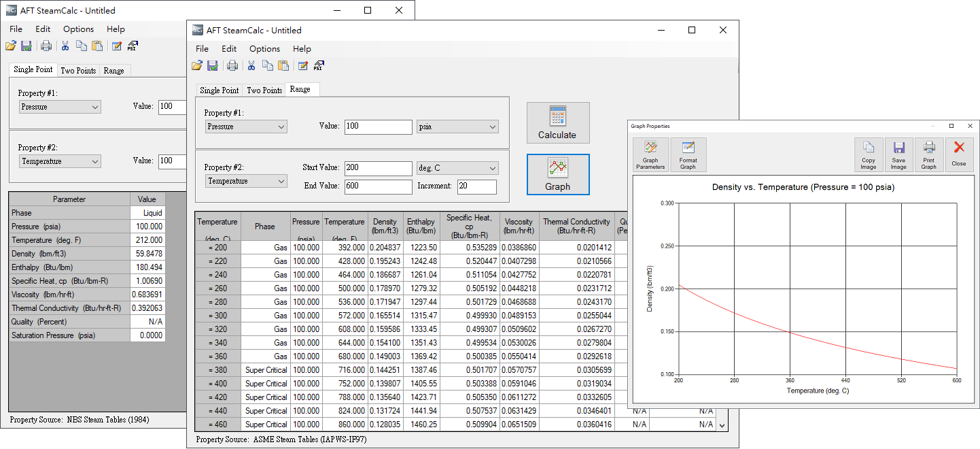Switch to the Two Points tab in the front window

point(264,90)
